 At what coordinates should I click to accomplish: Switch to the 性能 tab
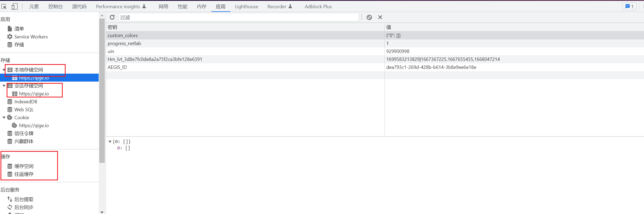pos(183,6)
